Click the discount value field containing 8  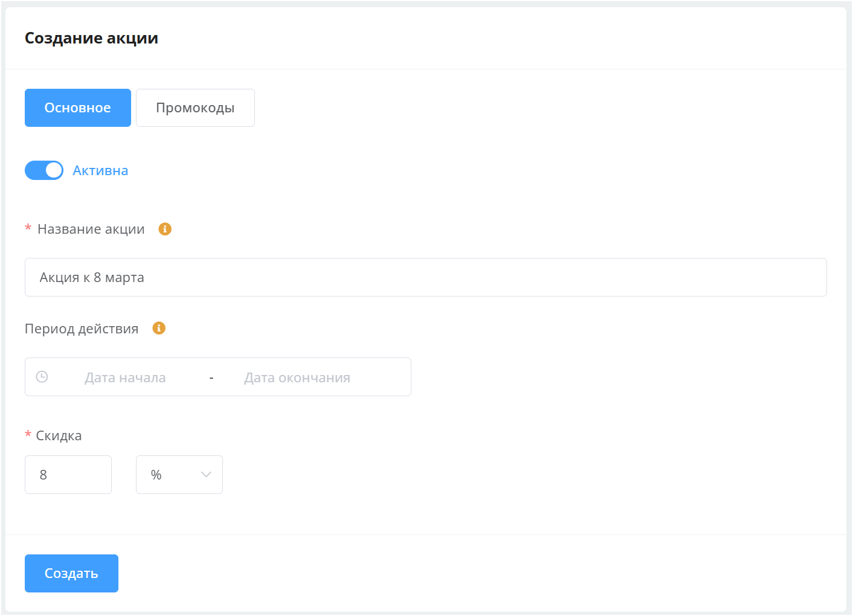coord(68,475)
